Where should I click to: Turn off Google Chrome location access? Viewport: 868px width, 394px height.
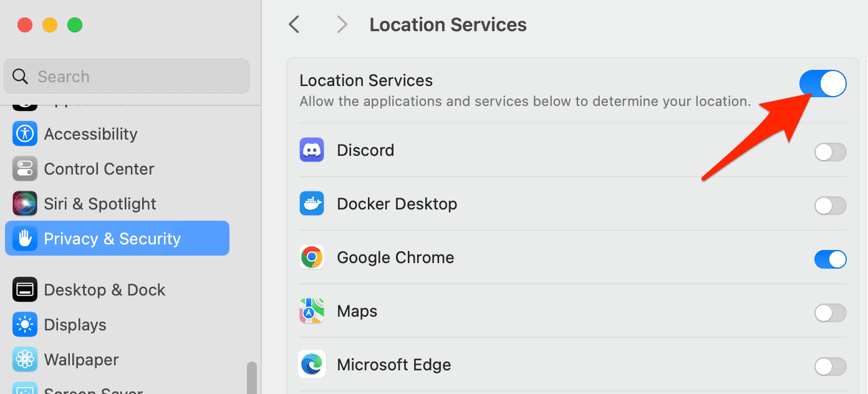[x=830, y=259]
